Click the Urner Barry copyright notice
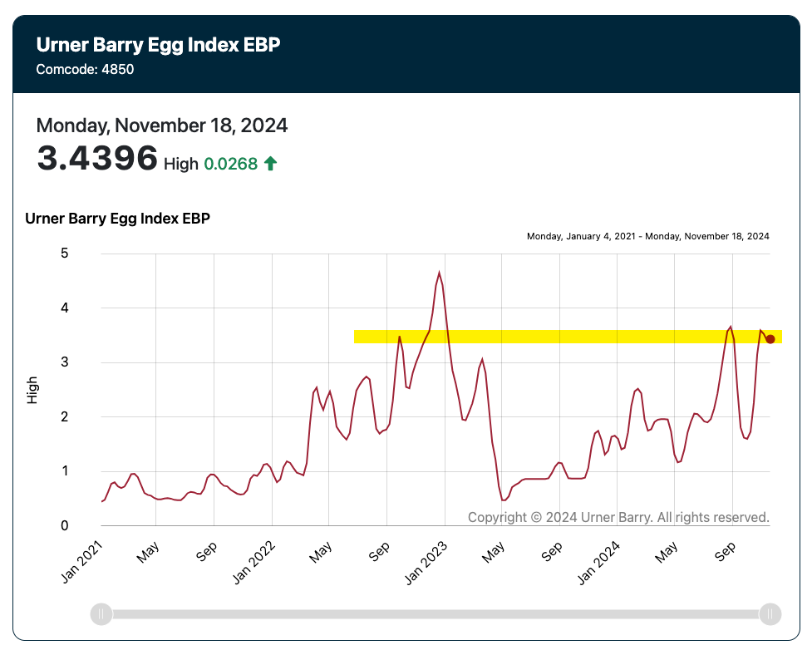812x650 pixels. point(618,517)
